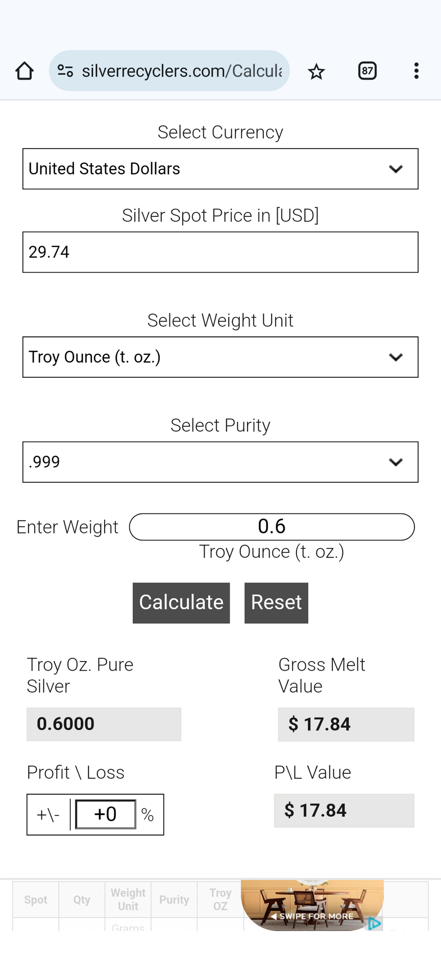Open the three-dot browser menu
The width and height of the screenshot is (441, 980).
point(416,71)
